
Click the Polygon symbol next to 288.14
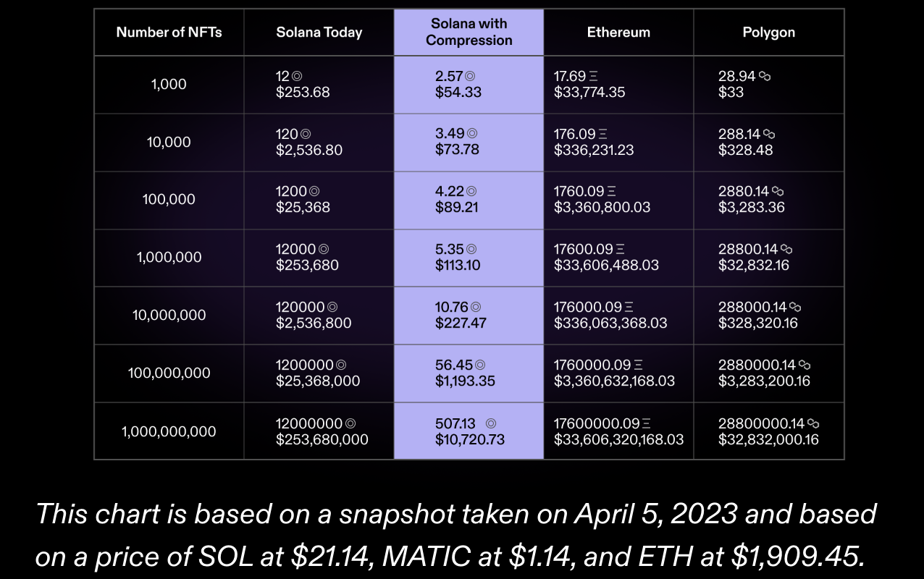coord(769,134)
